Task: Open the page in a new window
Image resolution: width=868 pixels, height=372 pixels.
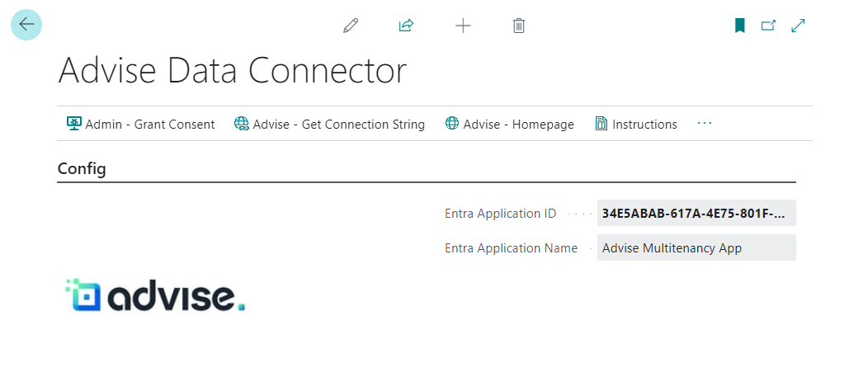Action: click(768, 26)
